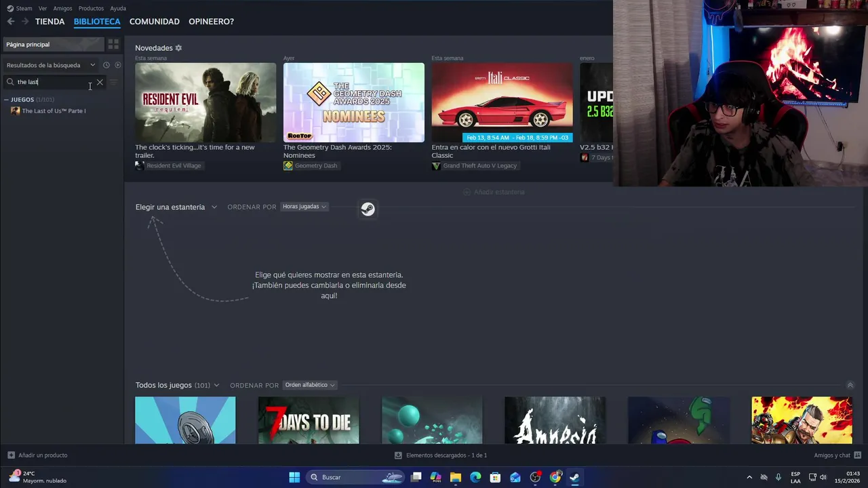The image size is (868, 488).
Task: Open Elementos descargados downloads status
Action: 441,455
